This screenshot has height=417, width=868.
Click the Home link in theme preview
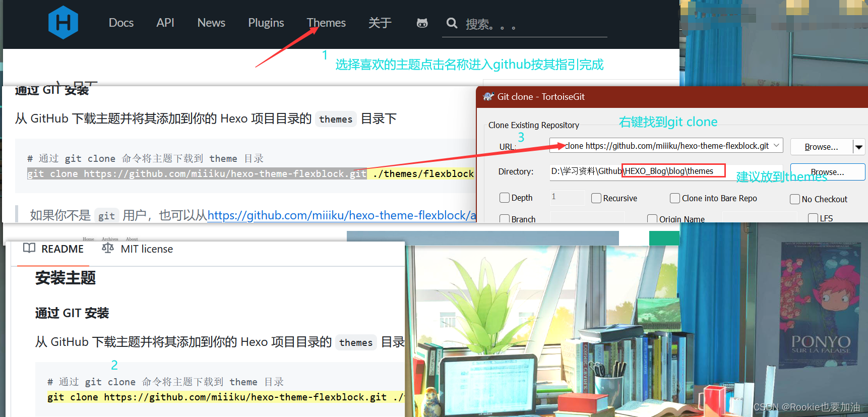coord(88,239)
